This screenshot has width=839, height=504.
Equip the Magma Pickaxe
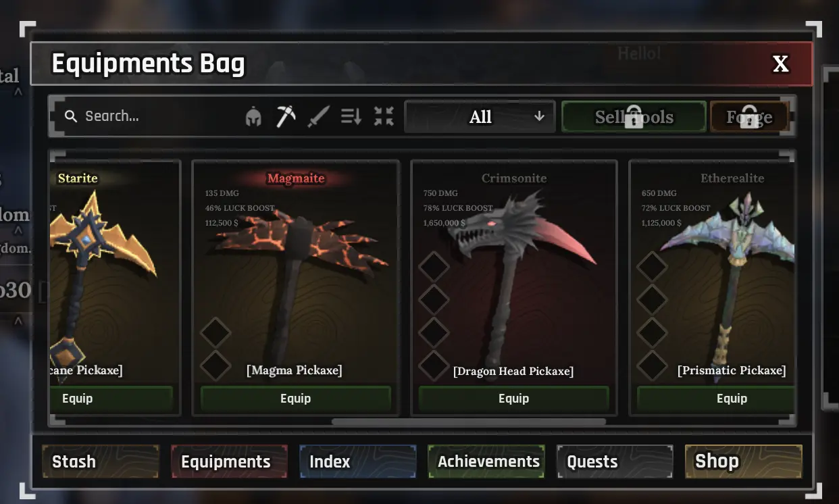click(296, 399)
